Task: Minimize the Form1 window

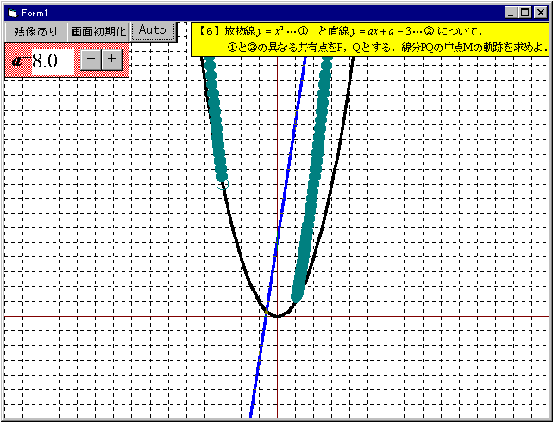Action: tap(511, 13)
